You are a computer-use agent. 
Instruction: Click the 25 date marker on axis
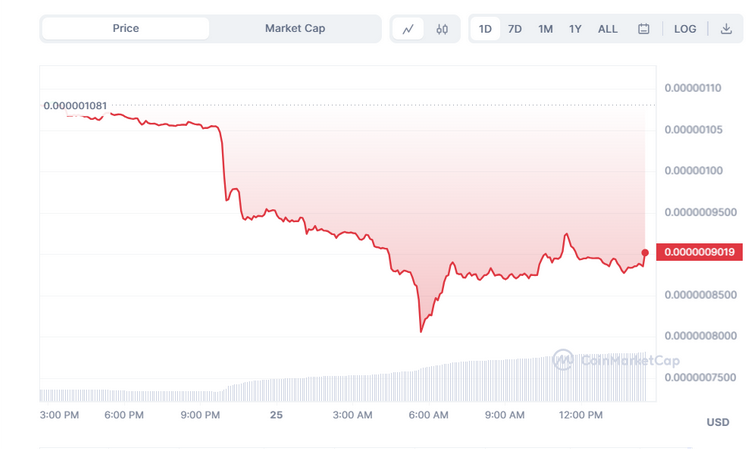coord(276,415)
